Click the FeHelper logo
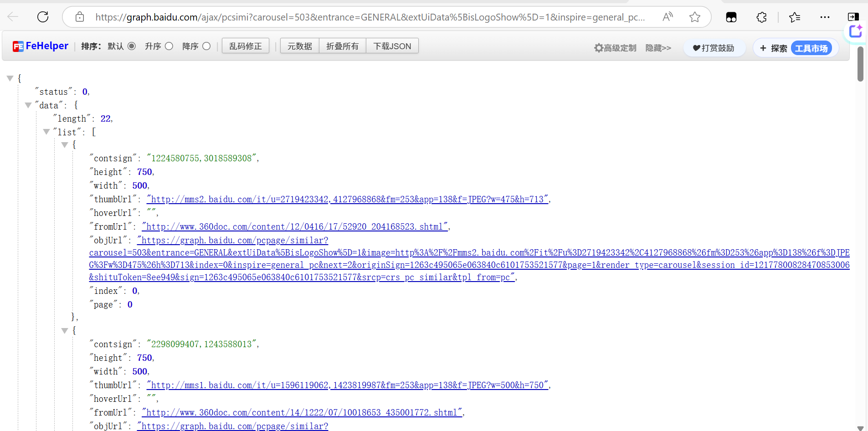Screen dimensions: 868x431 (x=41, y=46)
